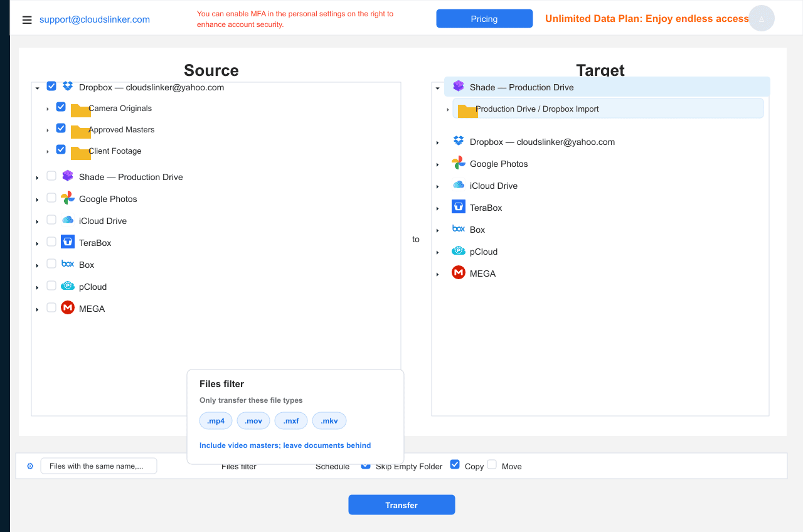Click the Pricing button
This screenshot has height=532, width=803.
tap(484, 19)
